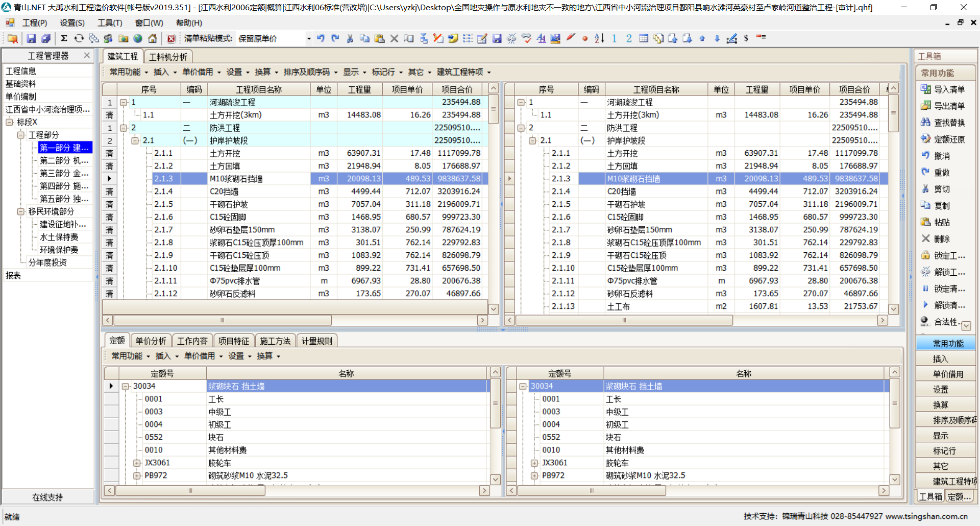Image resolution: width=980 pixels, height=526 pixels.
Task: Select 水土保持费 in project tree
Action: (x=59, y=237)
